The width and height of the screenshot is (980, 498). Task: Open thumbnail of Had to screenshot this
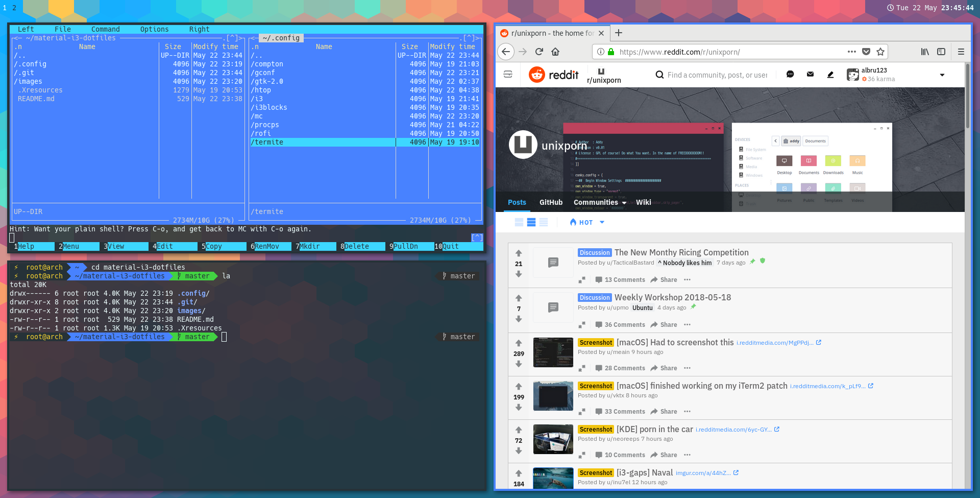553,352
